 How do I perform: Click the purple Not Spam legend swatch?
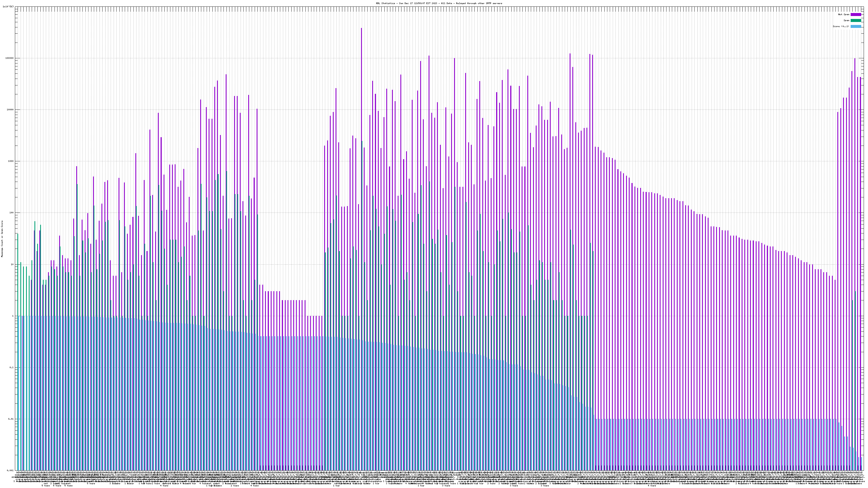point(856,14)
